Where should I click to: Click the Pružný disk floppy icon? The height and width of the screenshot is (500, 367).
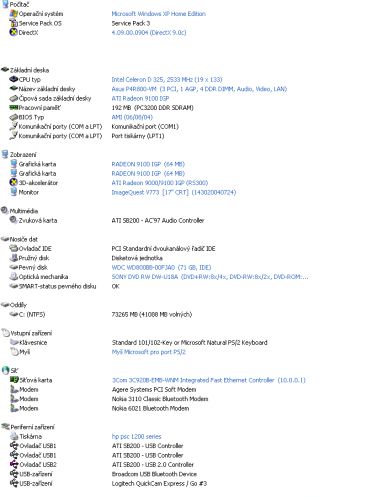(x=14, y=258)
